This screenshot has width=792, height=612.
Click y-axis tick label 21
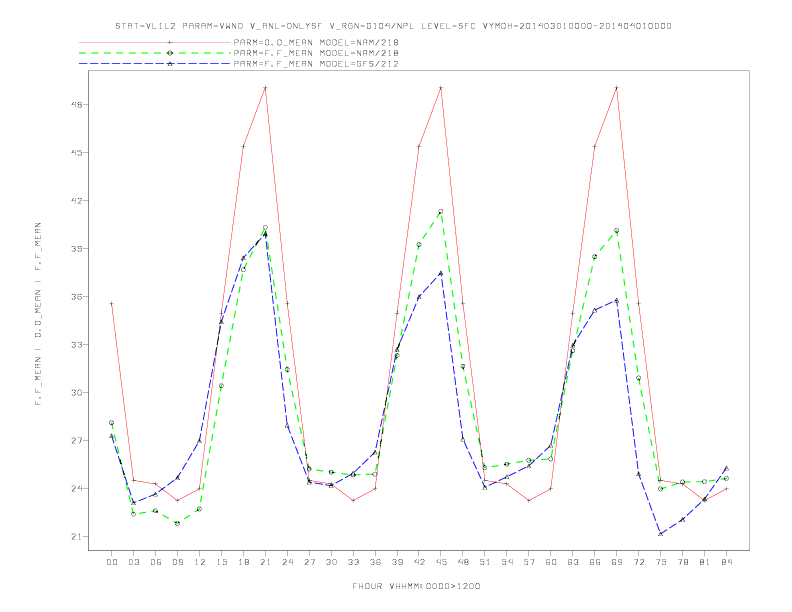coord(76,536)
